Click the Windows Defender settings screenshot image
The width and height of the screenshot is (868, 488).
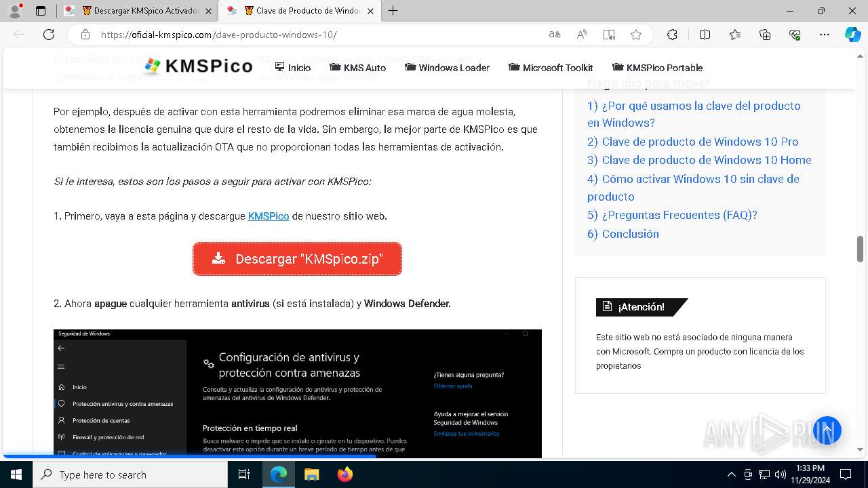point(298,393)
